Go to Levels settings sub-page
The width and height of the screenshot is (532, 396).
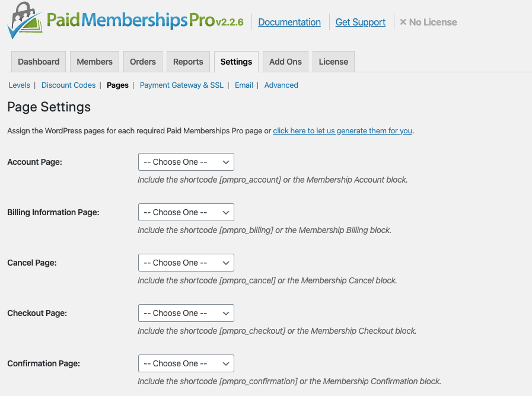pos(20,85)
